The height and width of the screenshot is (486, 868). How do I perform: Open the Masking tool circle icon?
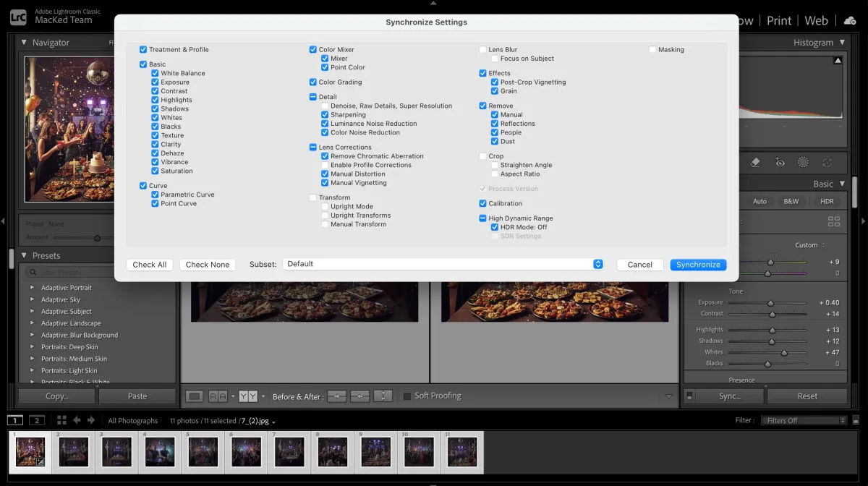803,163
